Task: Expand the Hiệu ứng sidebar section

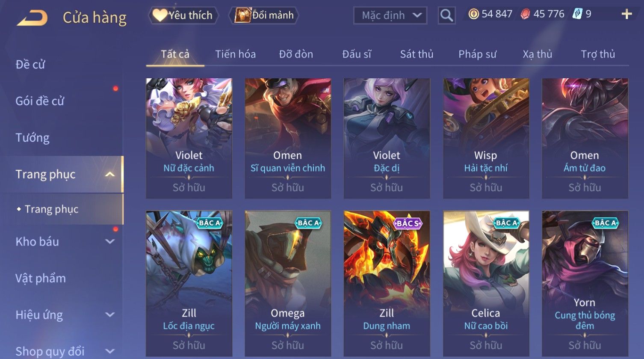Action: click(110, 315)
